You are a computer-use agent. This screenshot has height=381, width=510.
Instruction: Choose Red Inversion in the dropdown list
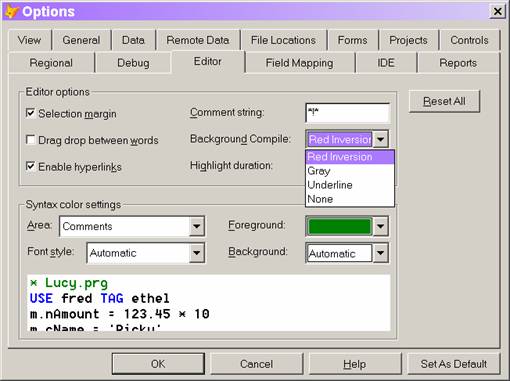350,157
